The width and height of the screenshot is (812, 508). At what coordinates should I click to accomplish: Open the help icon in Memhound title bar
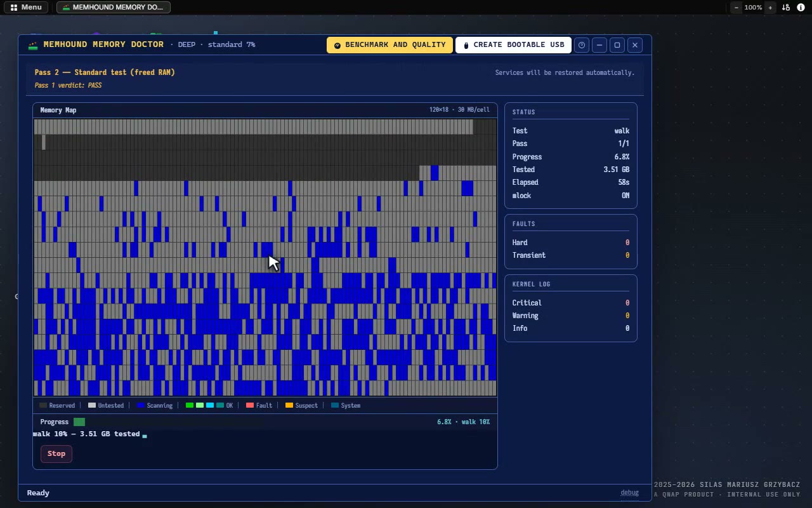[x=582, y=45]
